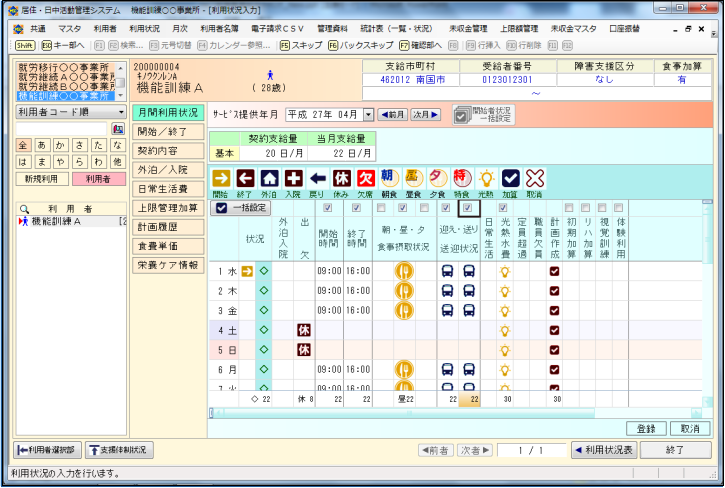Toggle the checkbox above 体験利用 column
Viewport: 725px width, 488px height.
pos(621,208)
